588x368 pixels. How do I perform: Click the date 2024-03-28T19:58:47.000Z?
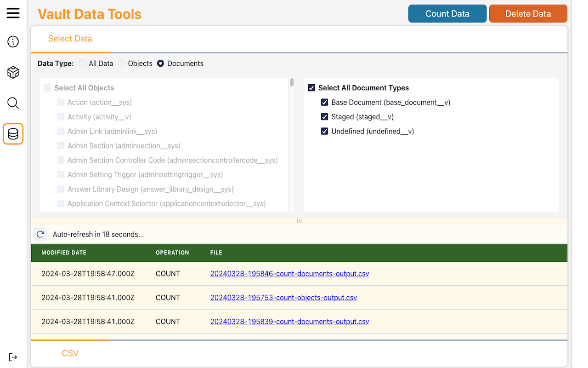click(88, 274)
